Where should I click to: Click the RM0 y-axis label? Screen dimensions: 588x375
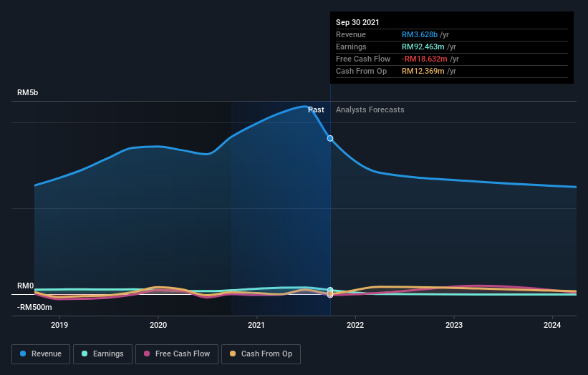click(26, 286)
